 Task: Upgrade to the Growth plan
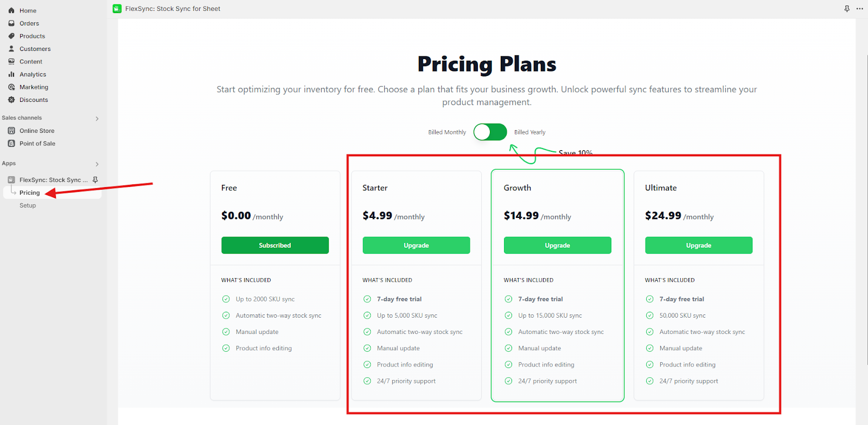pyautogui.click(x=557, y=245)
